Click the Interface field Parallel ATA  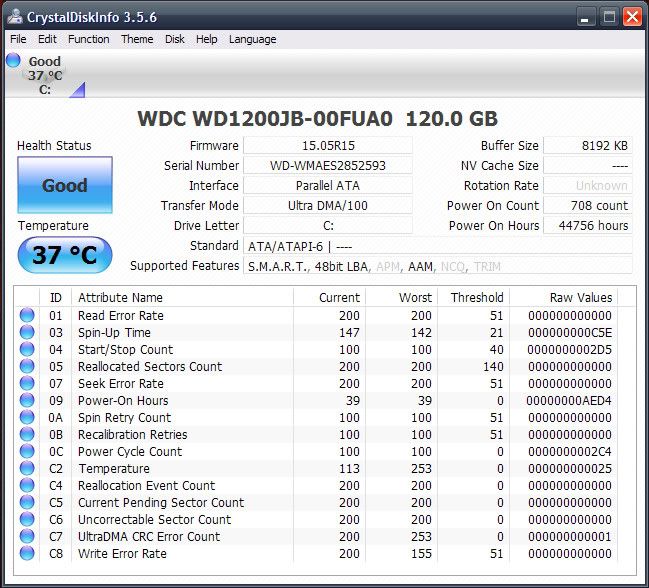tap(328, 185)
